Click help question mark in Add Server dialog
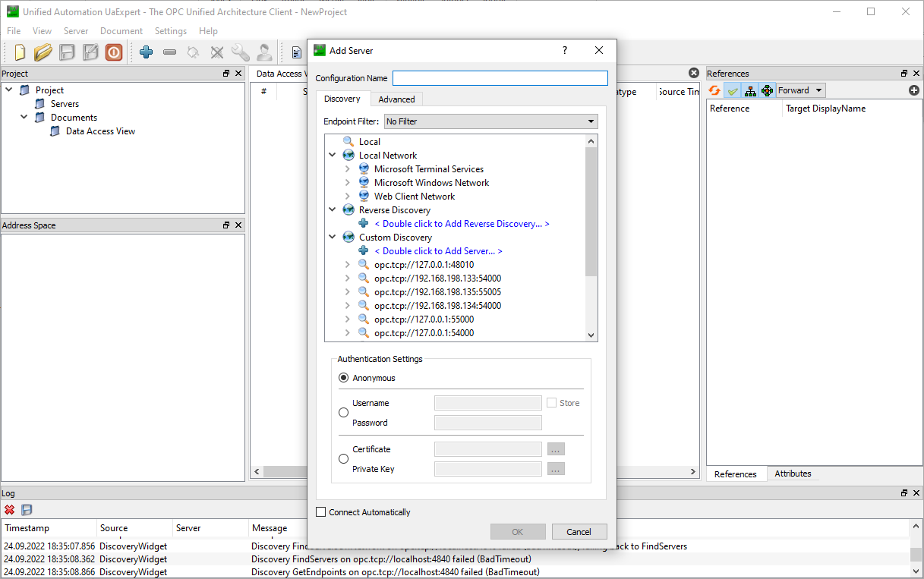The height and width of the screenshot is (579, 924). (x=564, y=51)
